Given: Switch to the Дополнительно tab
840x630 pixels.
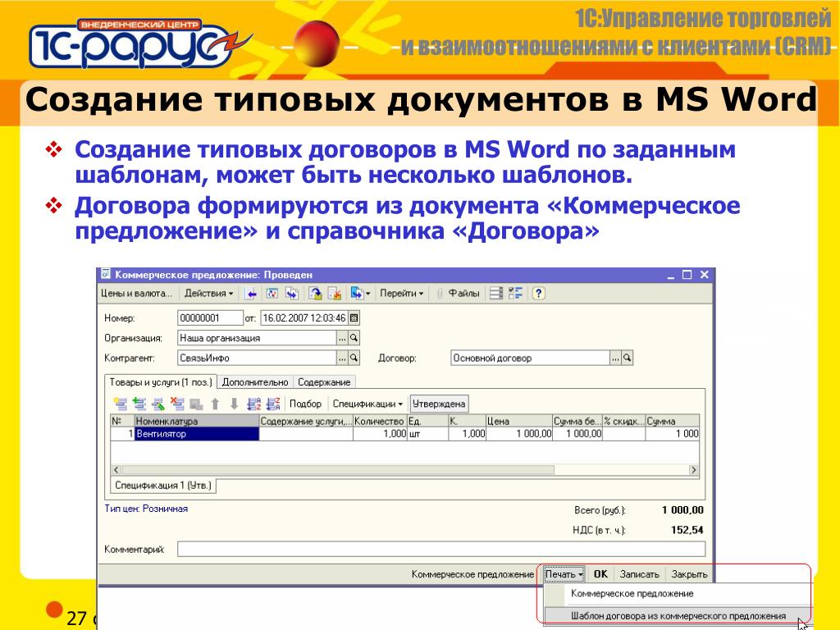Looking at the screenshot, I should pyautogui.click(x=255, y=382).
